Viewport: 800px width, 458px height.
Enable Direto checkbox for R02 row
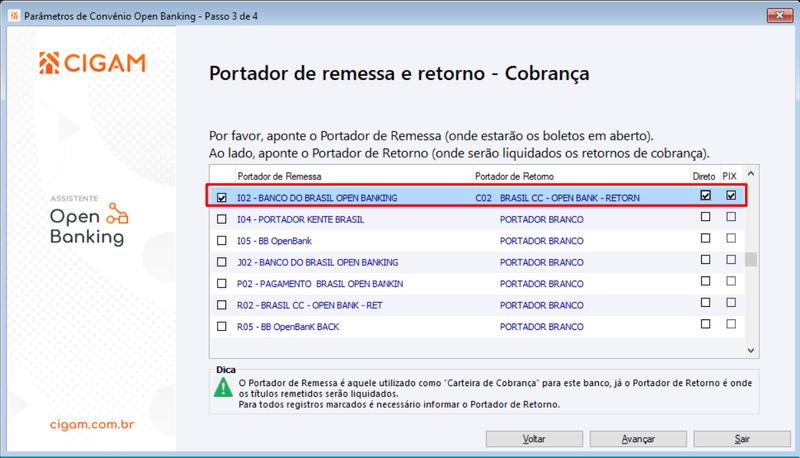point(706,302)
